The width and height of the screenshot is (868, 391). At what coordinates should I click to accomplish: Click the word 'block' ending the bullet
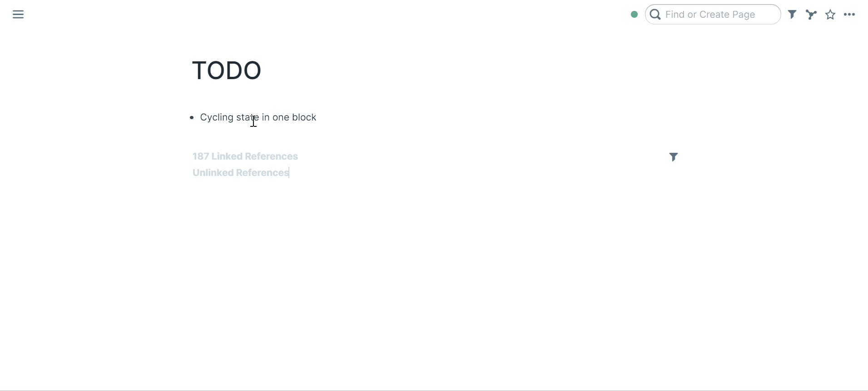[304, 117]
